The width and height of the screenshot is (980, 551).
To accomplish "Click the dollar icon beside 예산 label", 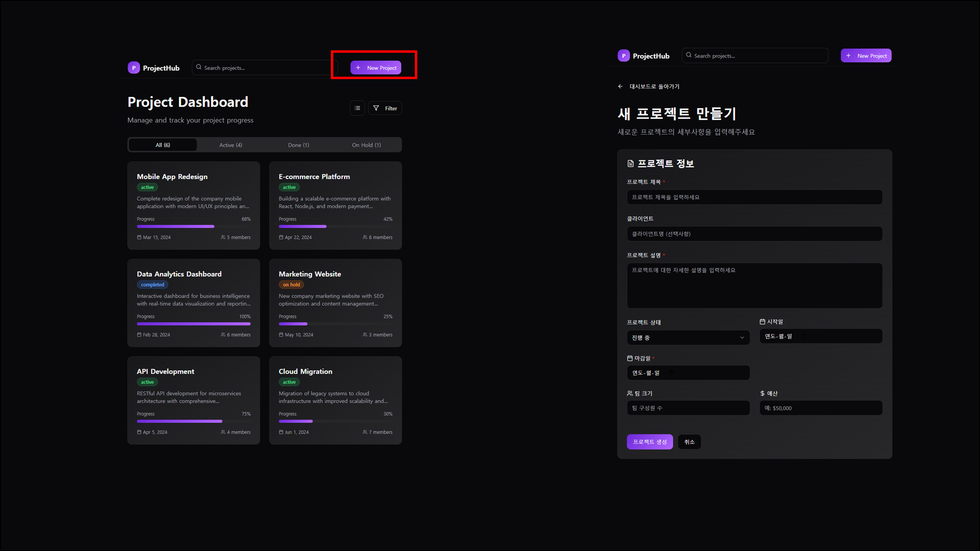I will [x=762, y=393].
